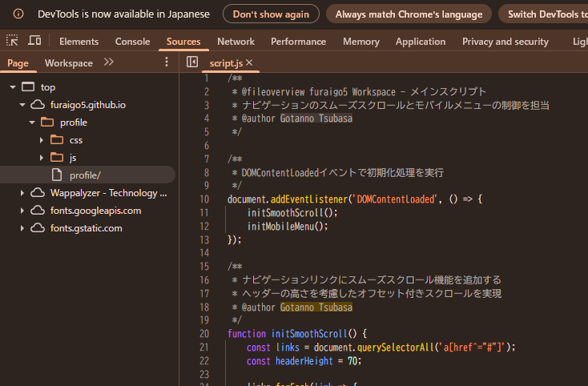
Task: Expand the Wappalyzer tree node
Action: coord(22,193)
